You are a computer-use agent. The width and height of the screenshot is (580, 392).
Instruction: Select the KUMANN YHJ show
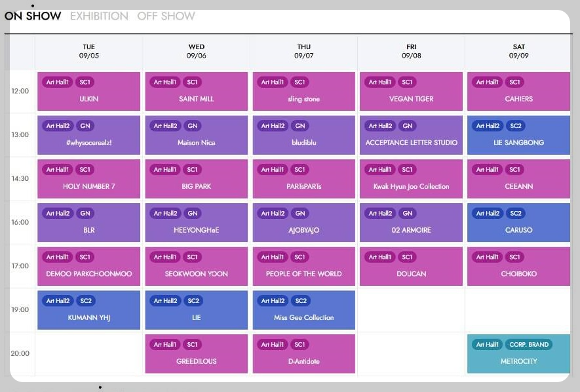(88, 310)
